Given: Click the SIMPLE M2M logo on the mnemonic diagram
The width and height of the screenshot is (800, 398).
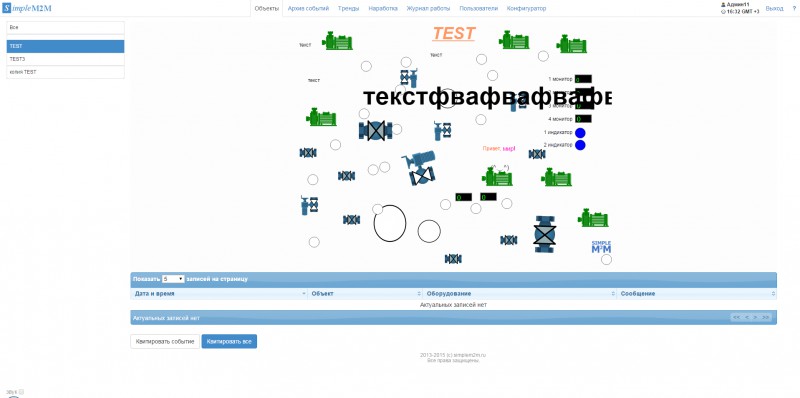Looking at the screenshot, I should pyautogui.click(x=601, y=247).
